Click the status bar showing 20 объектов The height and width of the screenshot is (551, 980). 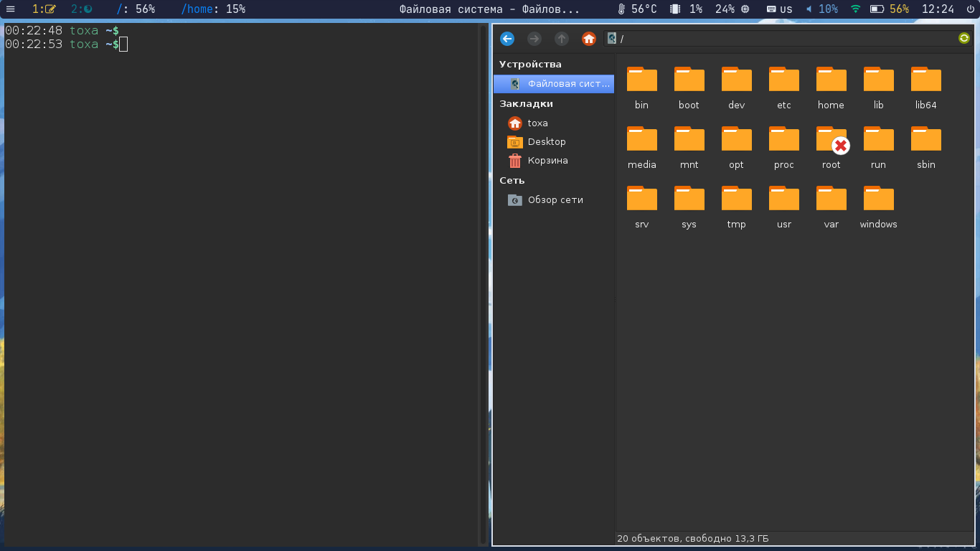[795, 538]
